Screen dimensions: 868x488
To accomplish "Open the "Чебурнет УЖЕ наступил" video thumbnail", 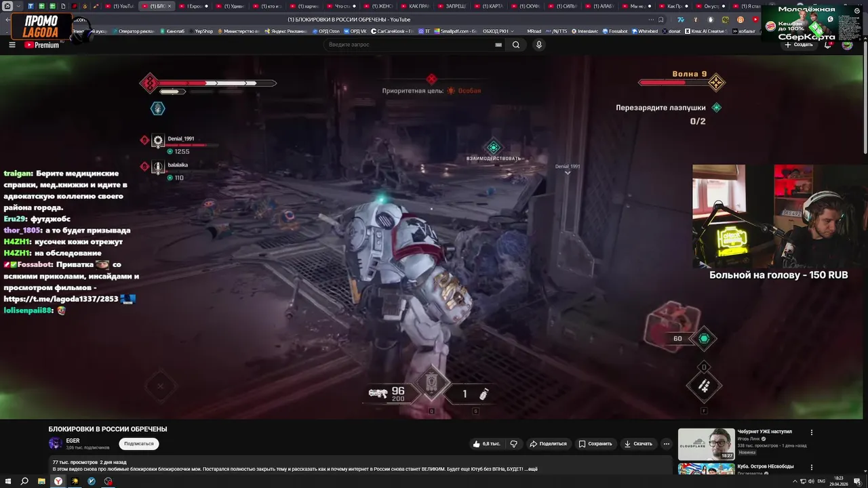I will pyautogui.click(x=706, y=444).
